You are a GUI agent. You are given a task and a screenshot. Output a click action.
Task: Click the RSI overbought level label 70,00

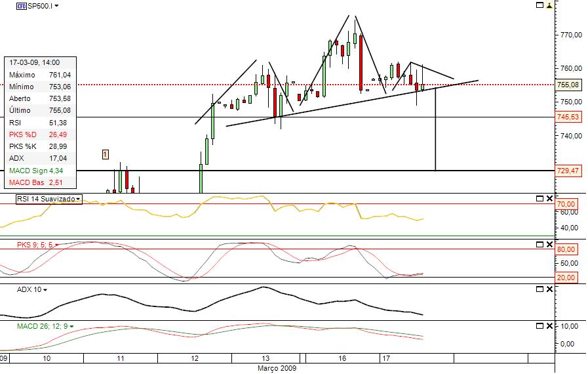pos(566,204)
